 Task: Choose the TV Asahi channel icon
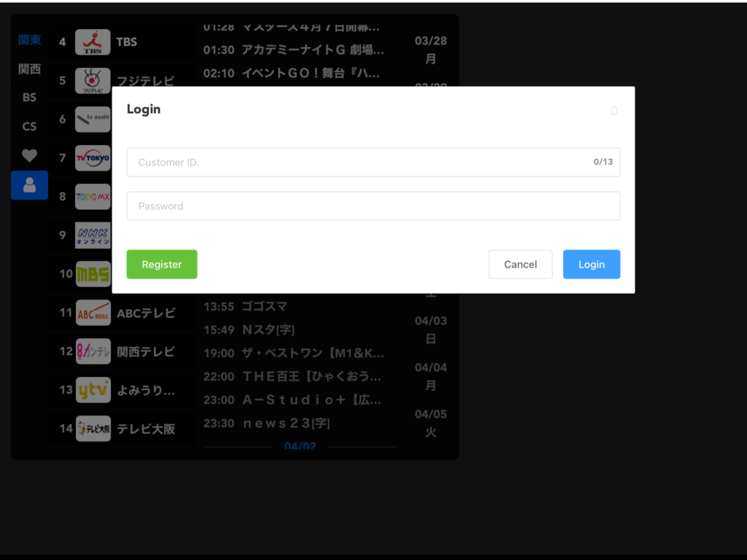pyautogui.click(x=93, y=120)
